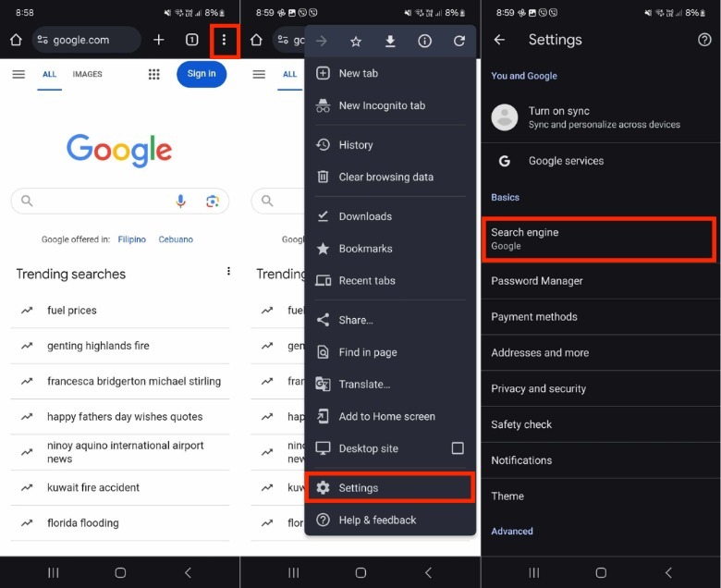Tap the microphone voice search icon

[x=181, y=201]
